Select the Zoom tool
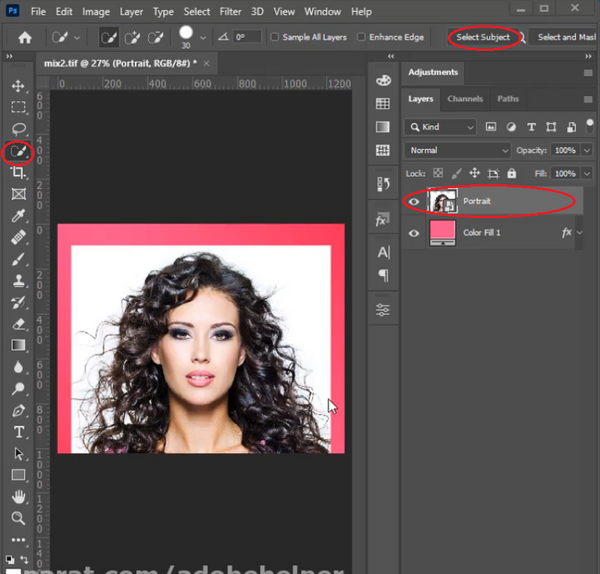 point(18,519)
